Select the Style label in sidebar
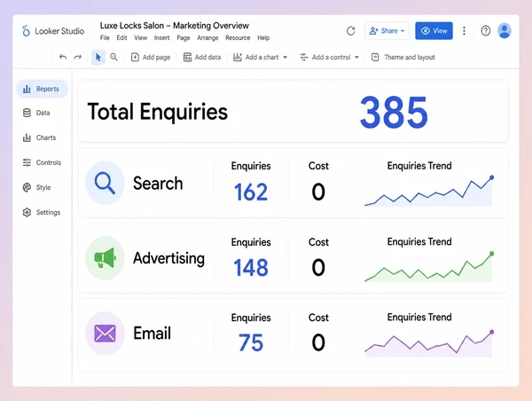The image size is (532, 401). click(43, 187)
